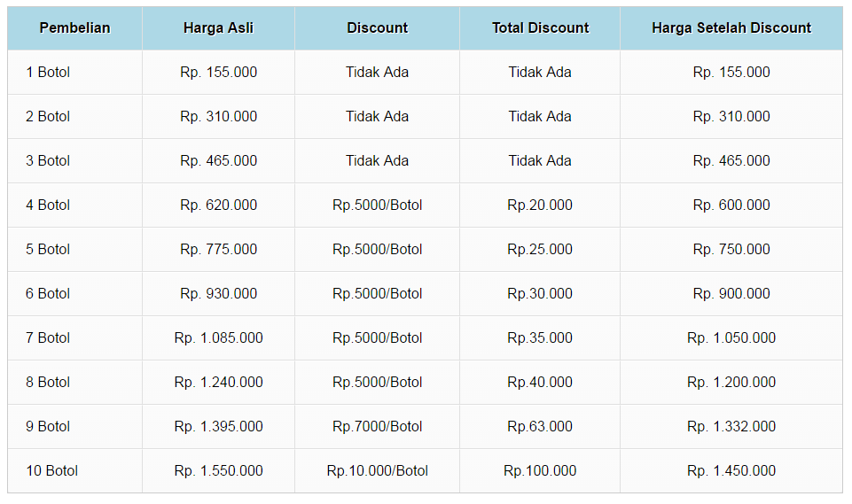
Task: Click the Rp. 1.550.000 original price
Action: pos(218,470)
